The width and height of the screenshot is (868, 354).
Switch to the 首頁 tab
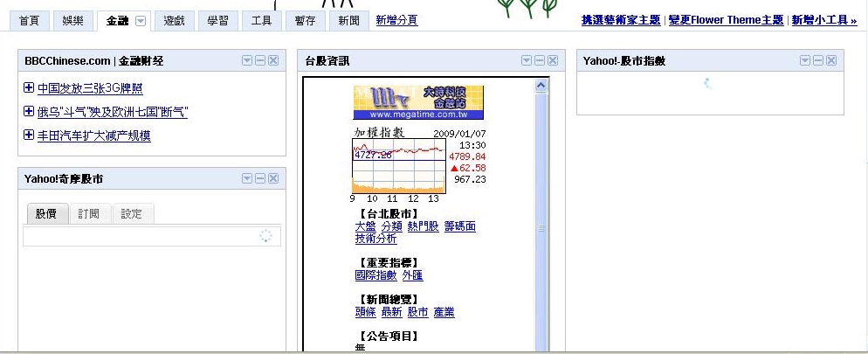click(30, 21)
